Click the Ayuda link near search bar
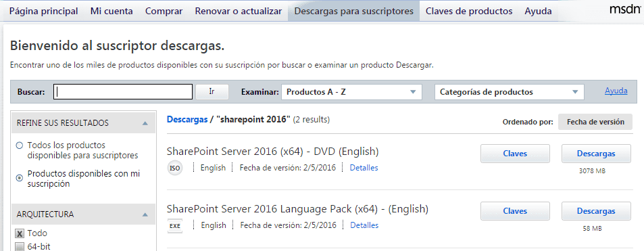 pos(616,91)
